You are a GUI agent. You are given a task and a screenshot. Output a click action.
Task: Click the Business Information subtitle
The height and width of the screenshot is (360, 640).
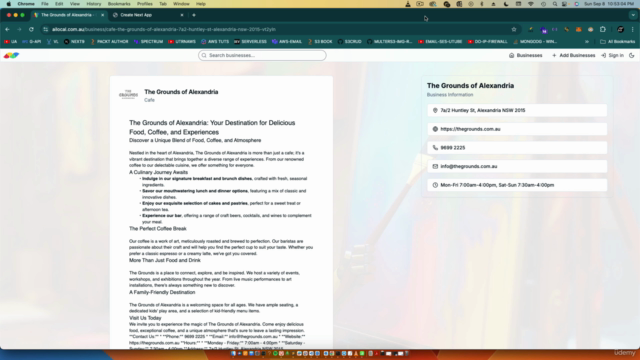coord(450,95)
